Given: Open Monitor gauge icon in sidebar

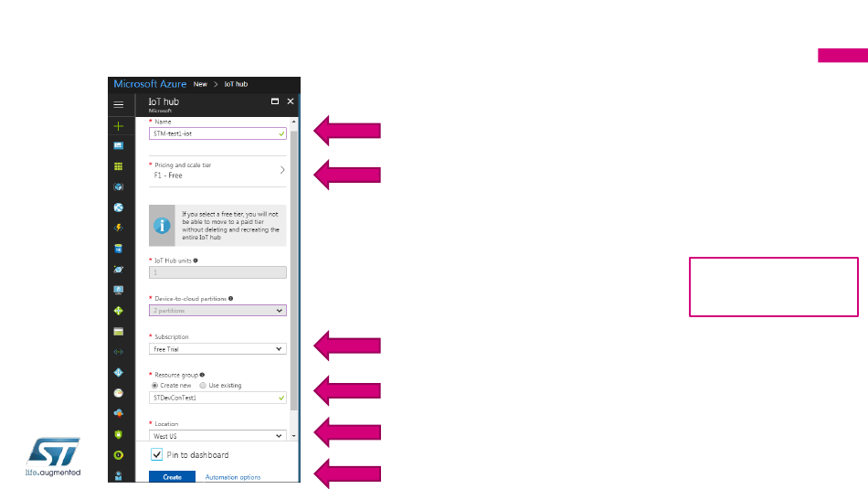Looking at the screenshot, I should click(x=119, y=393).
